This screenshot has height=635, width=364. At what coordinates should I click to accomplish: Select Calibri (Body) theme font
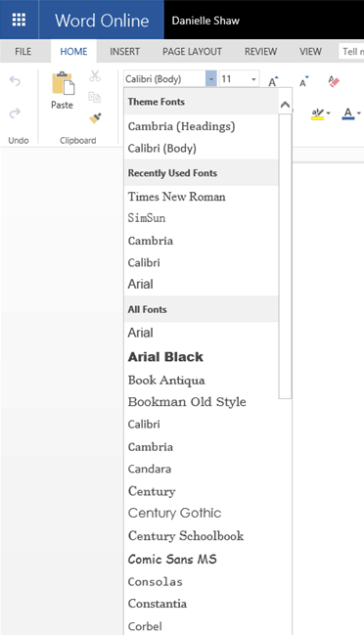point(202,148)
